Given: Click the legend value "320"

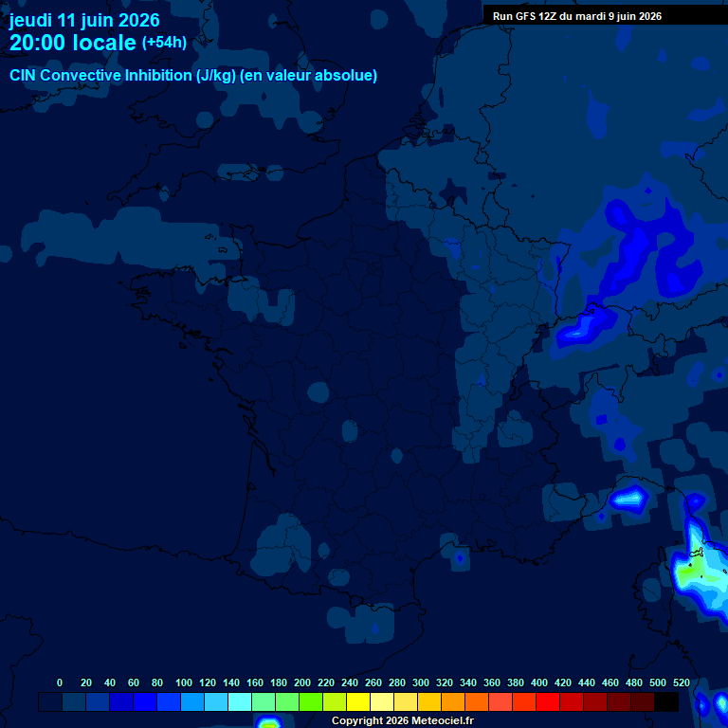Looking at the screenshot, I should coord(445,682).
